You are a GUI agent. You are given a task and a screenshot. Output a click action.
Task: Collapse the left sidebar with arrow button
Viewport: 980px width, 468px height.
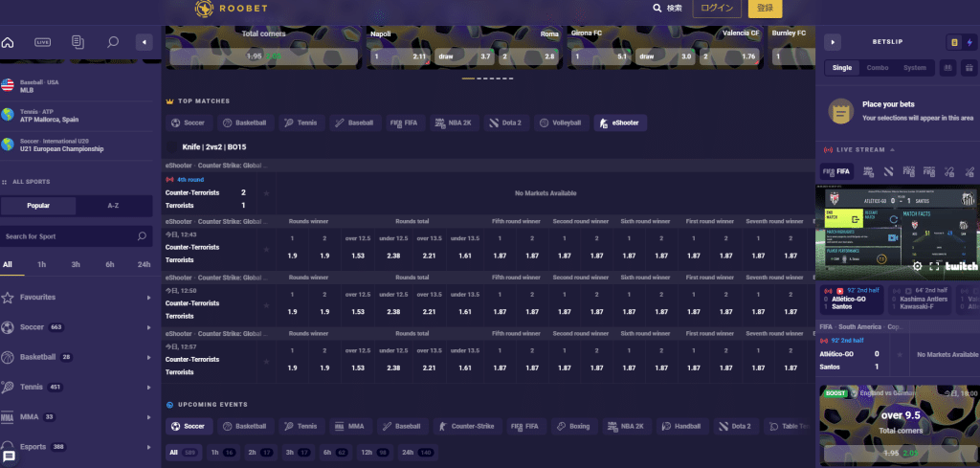pyautogui.click(x=145, y=42)
